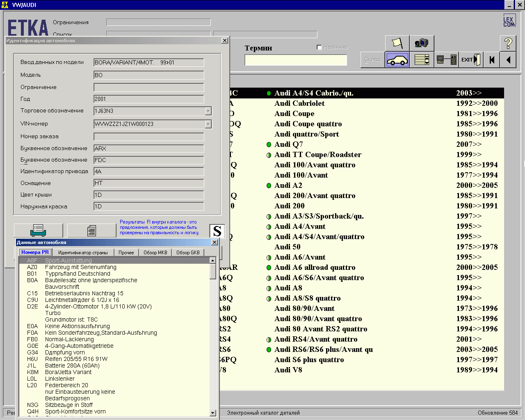Screen dimensions: 525x420
Task: Click the empty Номер заказа field
Action: pos(149,137)
